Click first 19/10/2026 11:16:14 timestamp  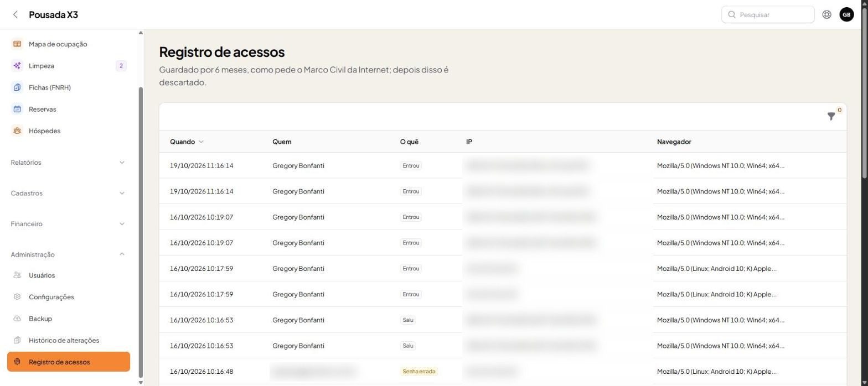[201, 166]
